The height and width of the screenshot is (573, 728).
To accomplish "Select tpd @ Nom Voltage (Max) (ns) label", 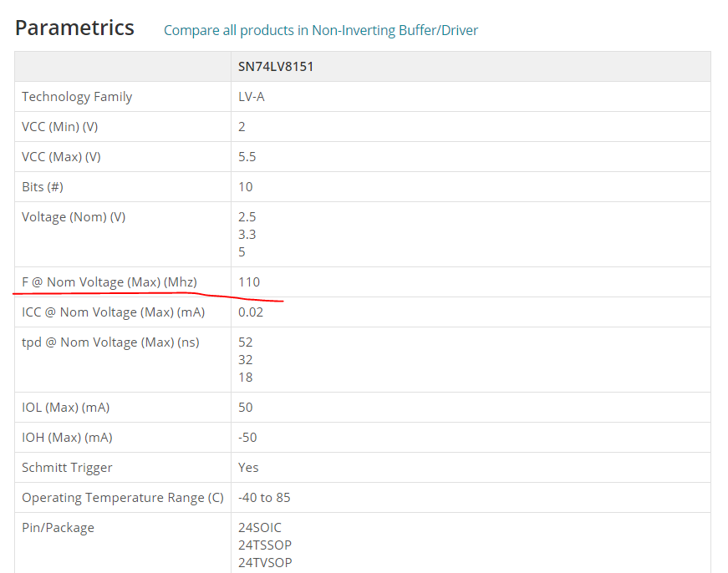I will tap(110, 342).
